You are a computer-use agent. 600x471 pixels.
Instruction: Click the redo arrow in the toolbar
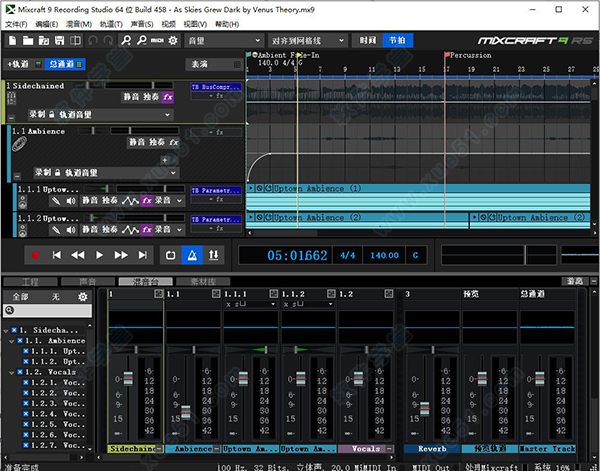tap(109, 40)
